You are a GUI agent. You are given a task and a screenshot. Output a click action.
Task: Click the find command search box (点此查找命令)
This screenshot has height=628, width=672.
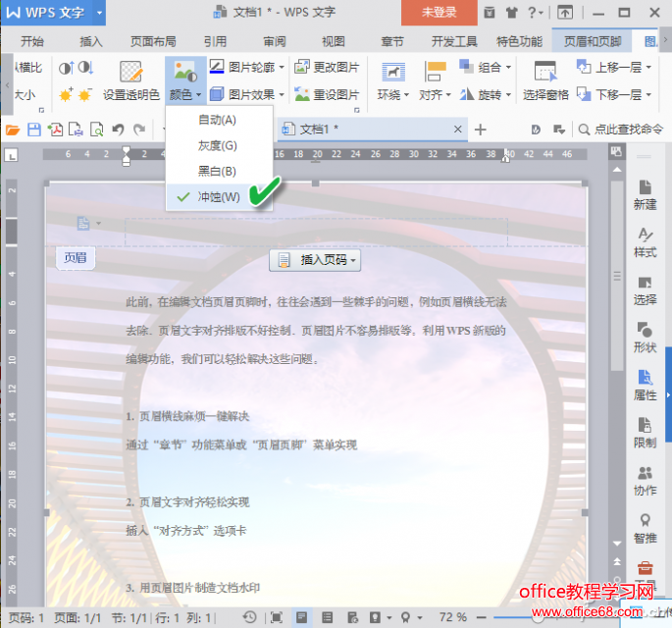click(621, 129)
